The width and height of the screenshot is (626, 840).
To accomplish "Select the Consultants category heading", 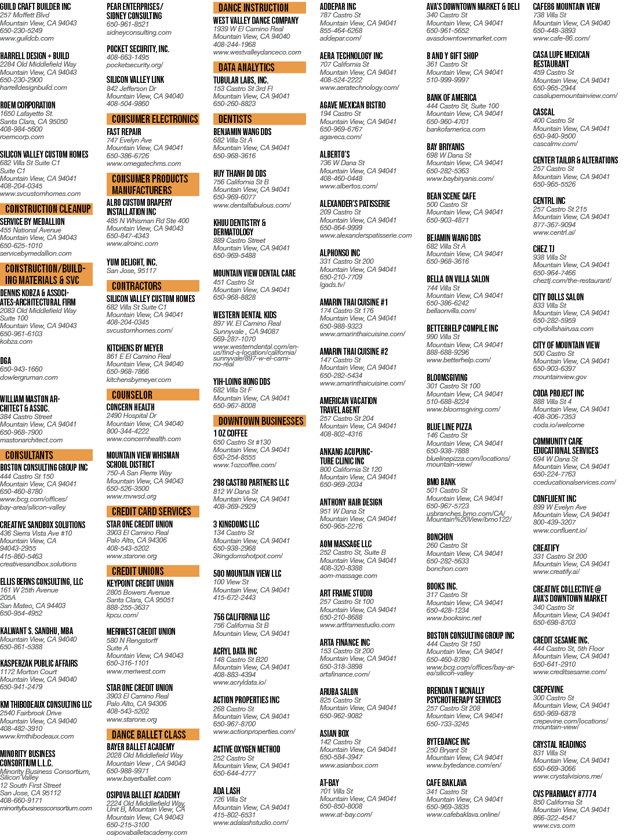I will point(46,455).
